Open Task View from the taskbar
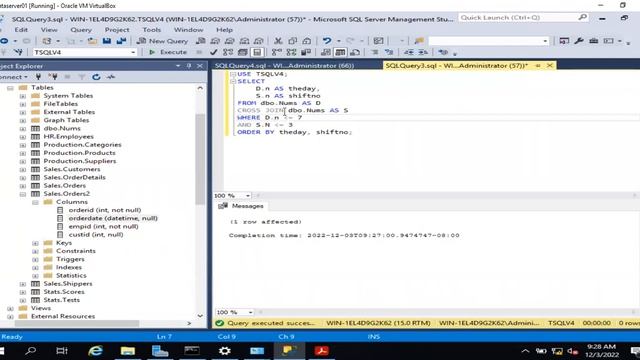640x360 pixels. [62, 351]
